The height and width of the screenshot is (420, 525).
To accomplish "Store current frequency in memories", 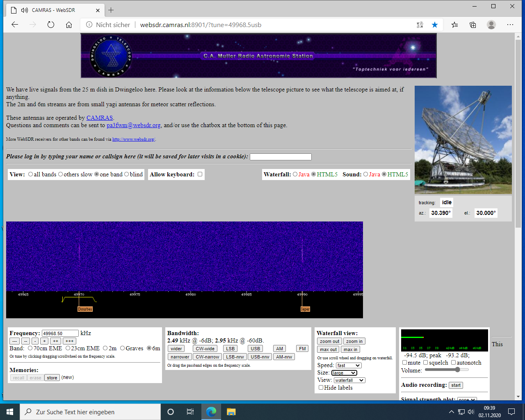I will coord(52,378).
